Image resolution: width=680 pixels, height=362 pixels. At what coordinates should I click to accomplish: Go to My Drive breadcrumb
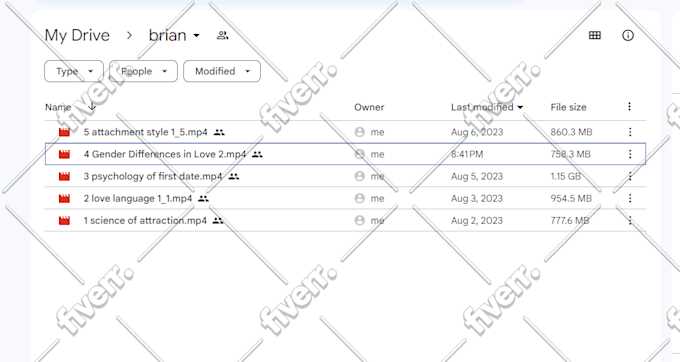pyautogui.click(x=77, y=36)
